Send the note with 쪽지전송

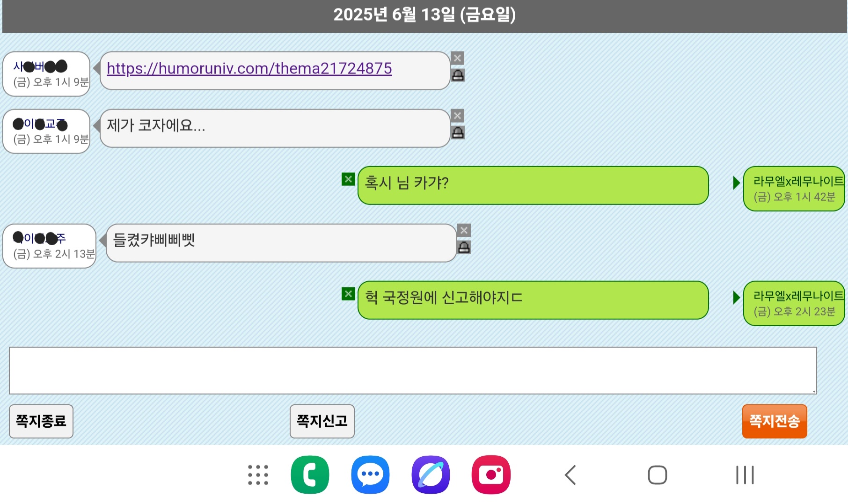click(775, 421)
